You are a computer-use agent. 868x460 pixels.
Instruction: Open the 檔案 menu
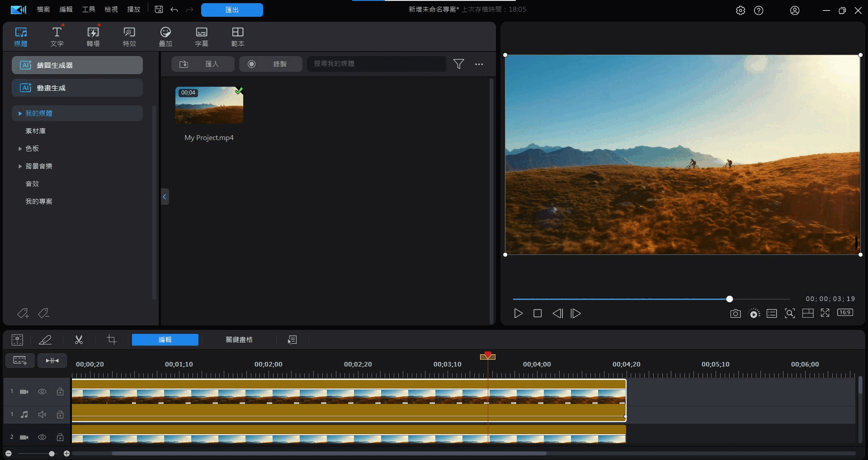(43, 9)
